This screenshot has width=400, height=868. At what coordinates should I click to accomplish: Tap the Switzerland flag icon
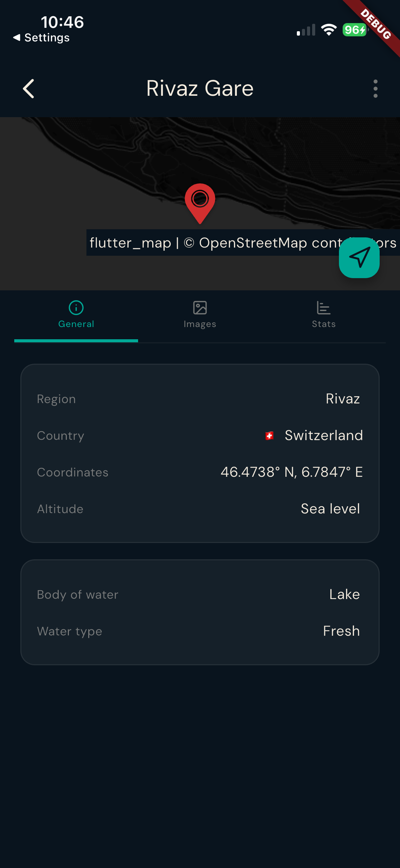tap(269, 436)
